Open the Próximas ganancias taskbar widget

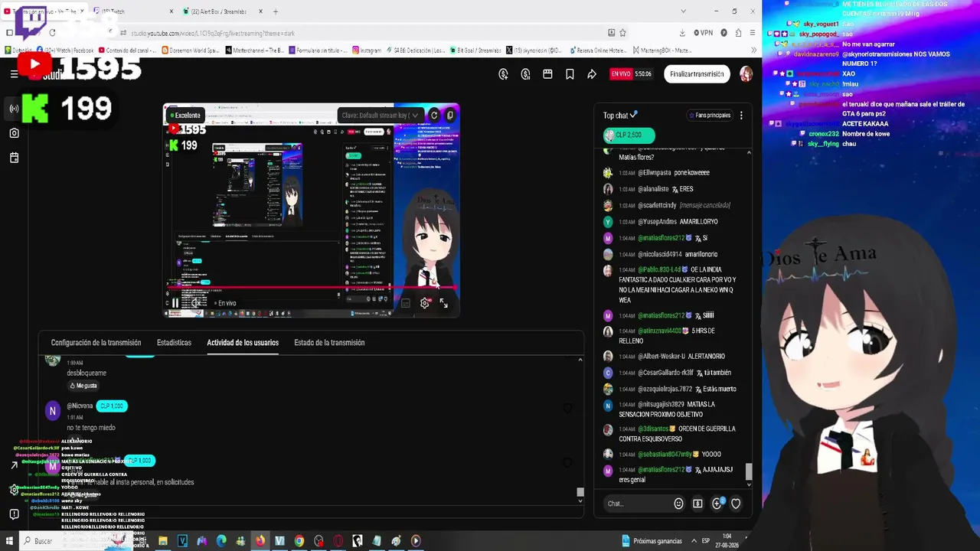pos(652,541)
